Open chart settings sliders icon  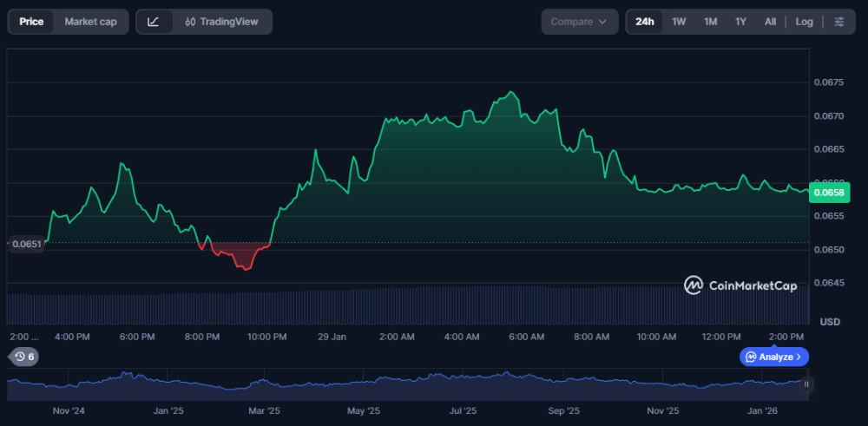(x=838, y=22)
